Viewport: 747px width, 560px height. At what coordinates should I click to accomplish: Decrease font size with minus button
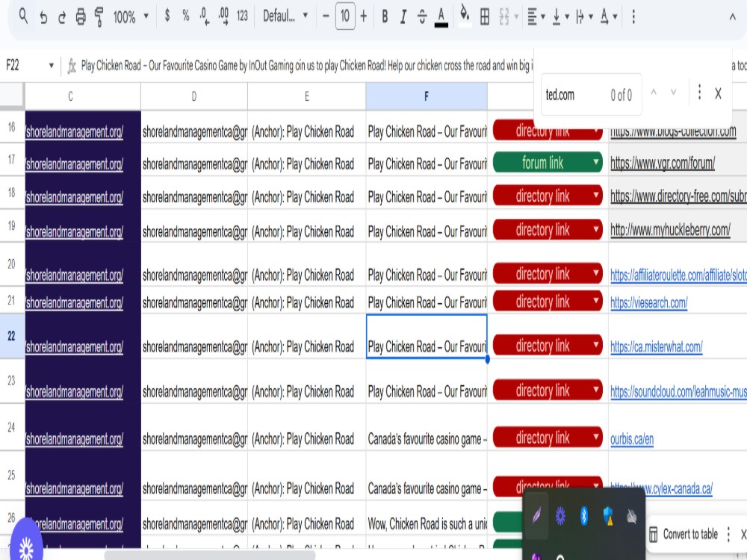(x=326, y=16)
